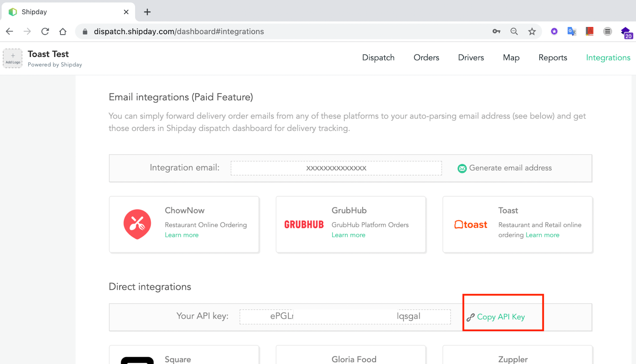Click the ChowNow logo icon

[x=137, y=224]
